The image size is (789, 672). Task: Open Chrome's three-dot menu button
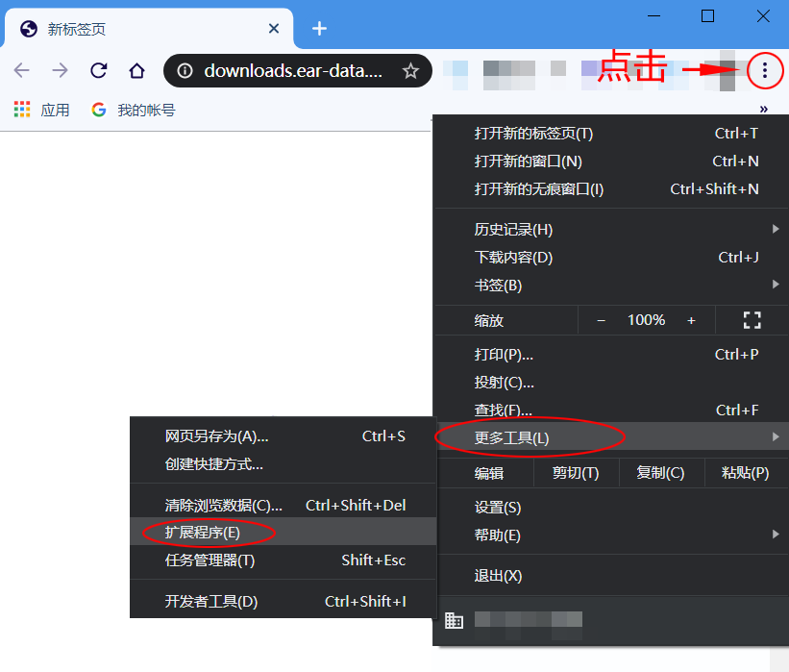pyautogui.click(x=765, y=70)
